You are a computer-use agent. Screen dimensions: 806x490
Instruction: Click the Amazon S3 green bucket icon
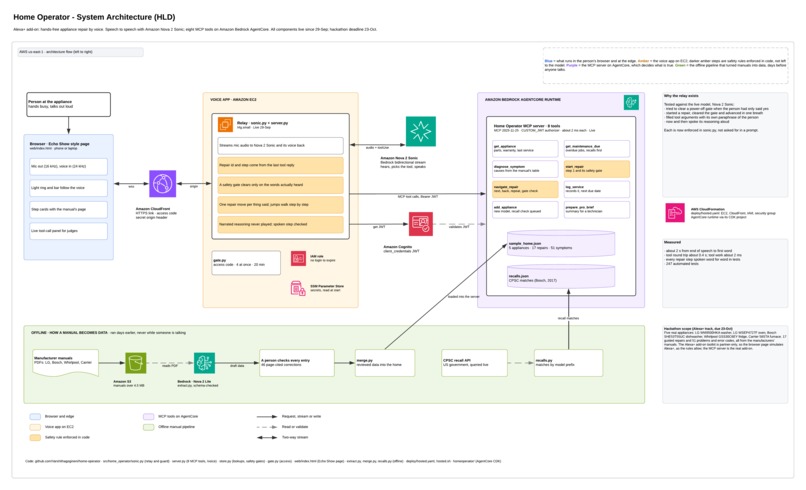click(x=136, y=363)
